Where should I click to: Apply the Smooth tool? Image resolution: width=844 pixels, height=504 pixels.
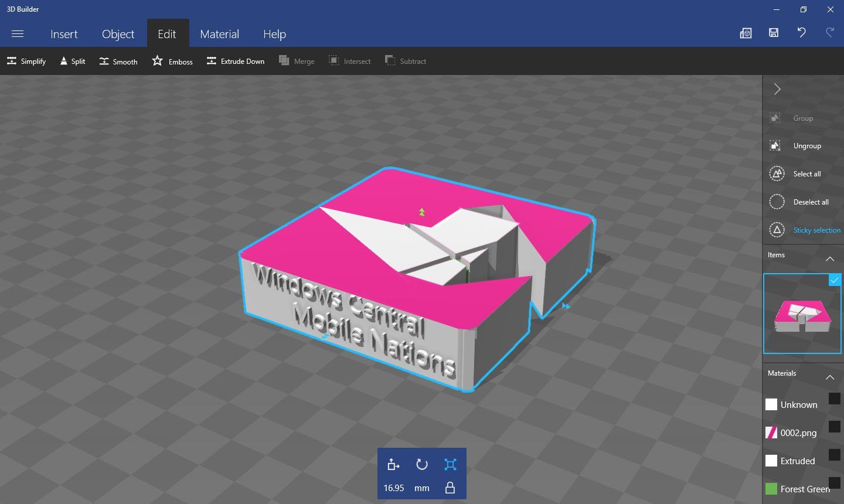(x=118, y=61)
